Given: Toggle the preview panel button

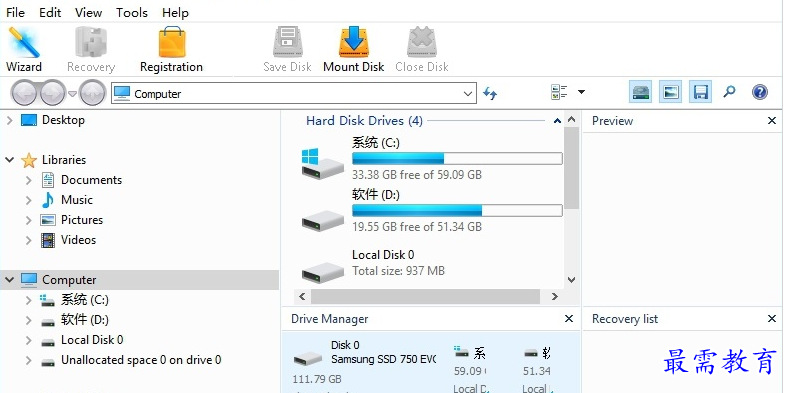Looking at the screenshot, I should tap(670, 92).
